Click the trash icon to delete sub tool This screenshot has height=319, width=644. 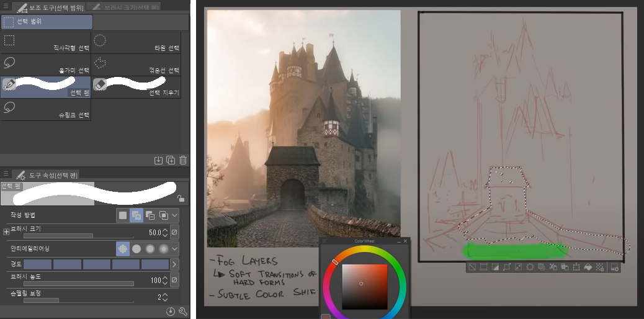click(x=183, y=160)
